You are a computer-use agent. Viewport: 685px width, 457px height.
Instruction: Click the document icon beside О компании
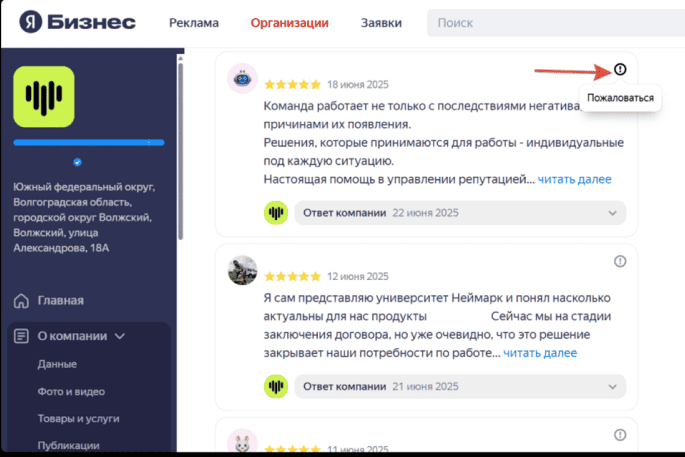point(21,336)
